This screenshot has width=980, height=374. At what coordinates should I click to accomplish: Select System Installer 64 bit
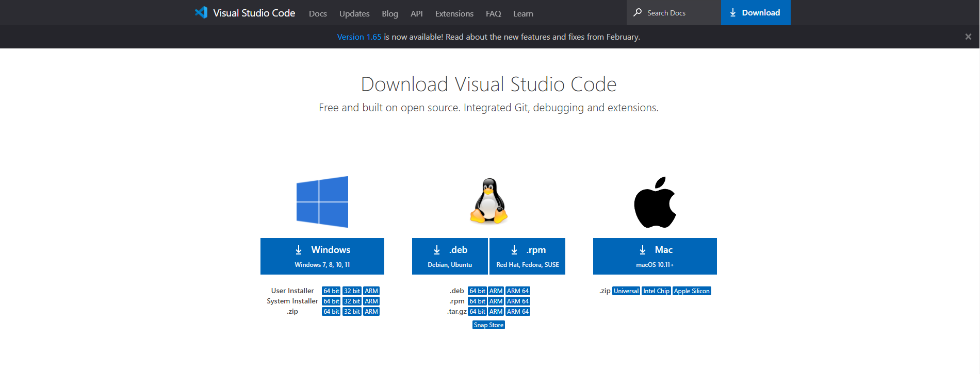pyautogui.click(x=331, y=301)
